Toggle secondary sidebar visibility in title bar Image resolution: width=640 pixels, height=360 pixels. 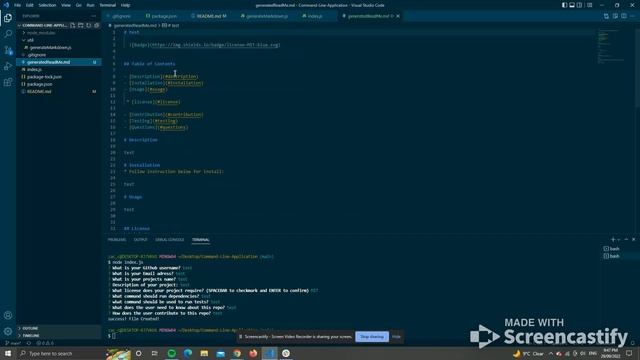click(x=579, y=5)
